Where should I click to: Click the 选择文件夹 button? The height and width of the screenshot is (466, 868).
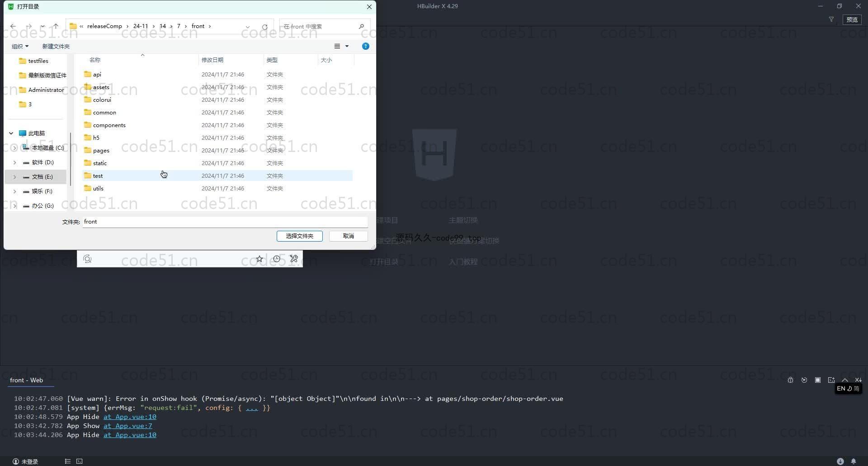point(299,236)
